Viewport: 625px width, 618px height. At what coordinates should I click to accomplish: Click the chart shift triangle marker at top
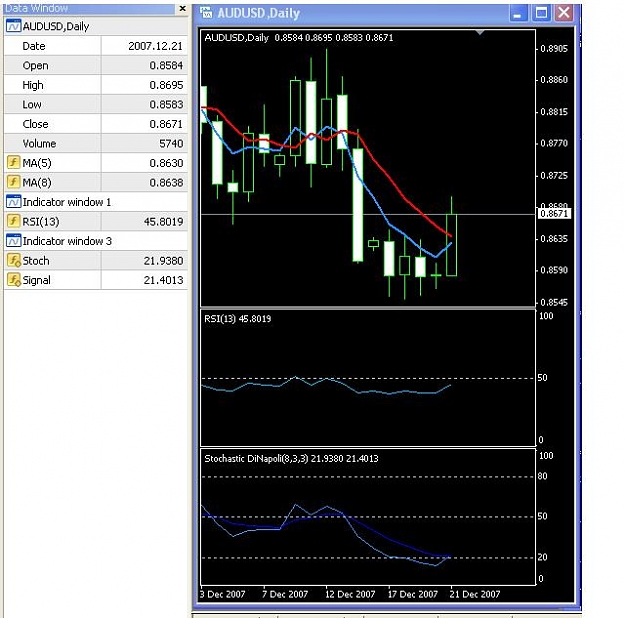(x=480, y=32)
